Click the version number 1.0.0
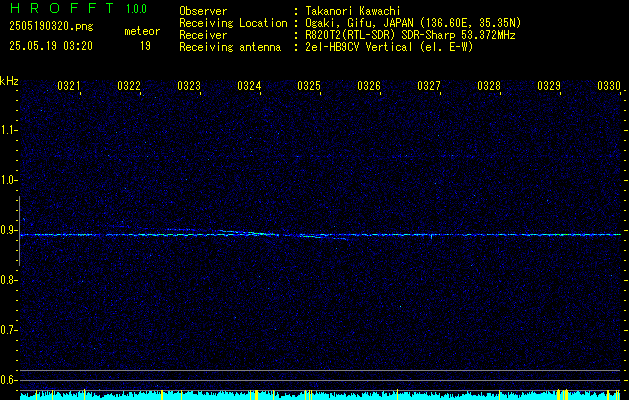The width and height of the screenshot is (629, 400). tap(136, 9)
